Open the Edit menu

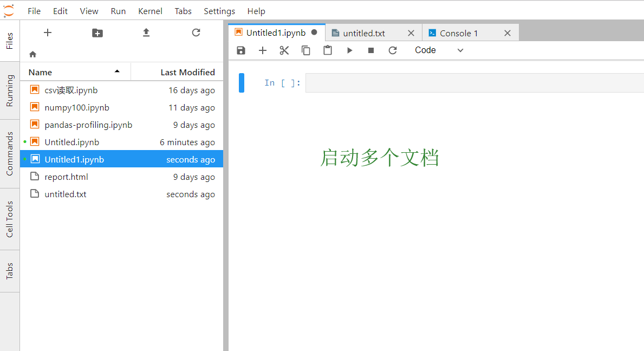point(60,11)
